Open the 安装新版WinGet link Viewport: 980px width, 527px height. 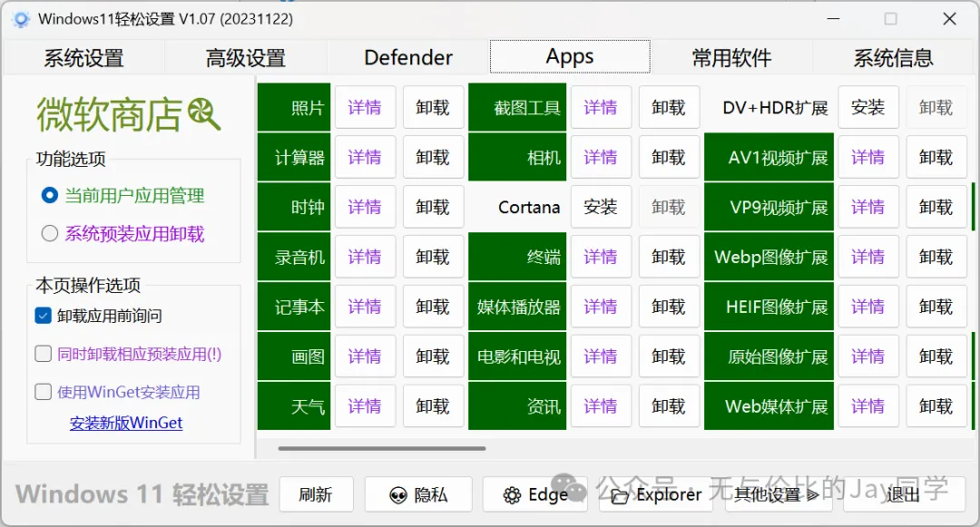[125, 423]
